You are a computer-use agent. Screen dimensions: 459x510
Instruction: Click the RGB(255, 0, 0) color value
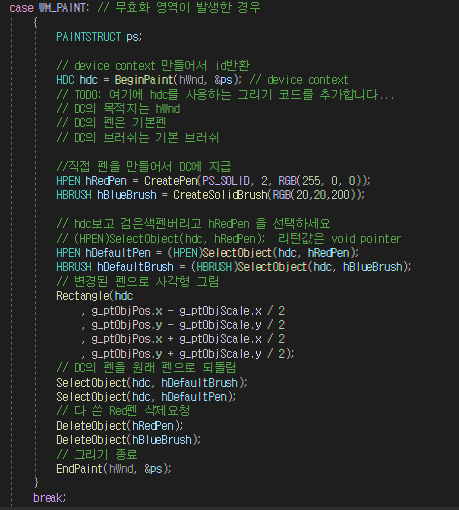pos(321,181)
